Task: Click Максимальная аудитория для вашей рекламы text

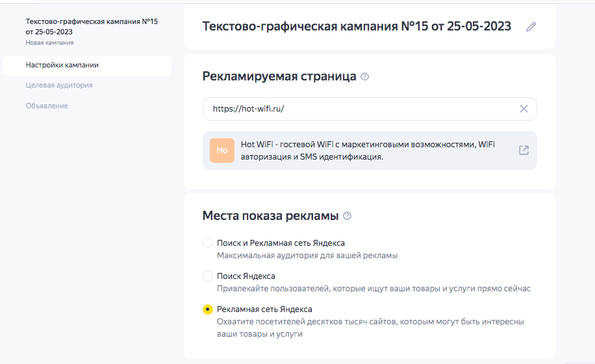Action: (x=307, y=256)
